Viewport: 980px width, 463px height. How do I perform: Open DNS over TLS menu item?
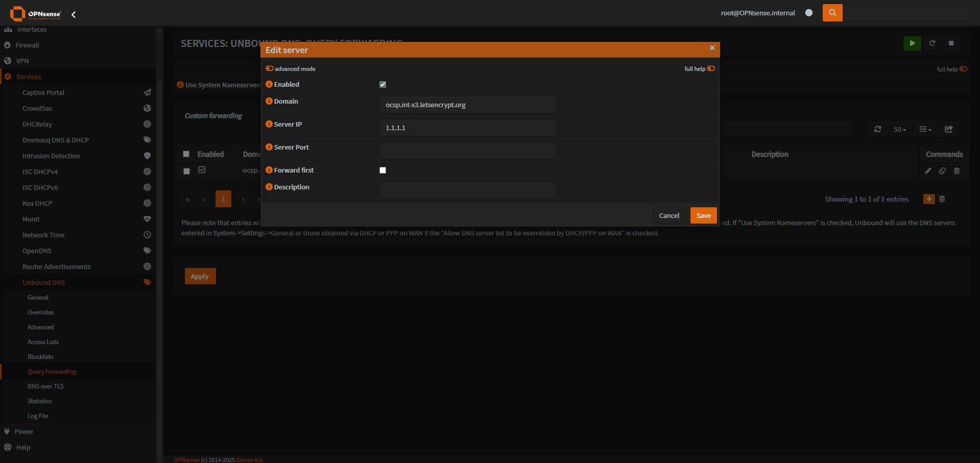(45, 386)
